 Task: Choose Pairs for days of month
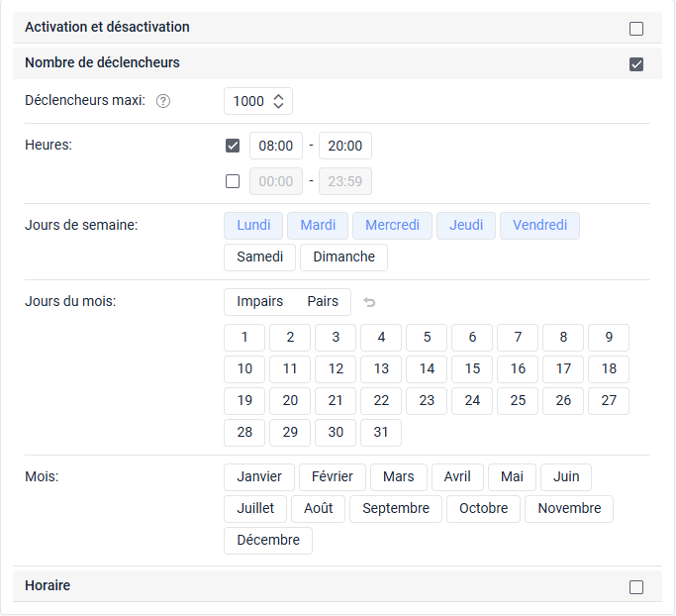click(323, 302)
